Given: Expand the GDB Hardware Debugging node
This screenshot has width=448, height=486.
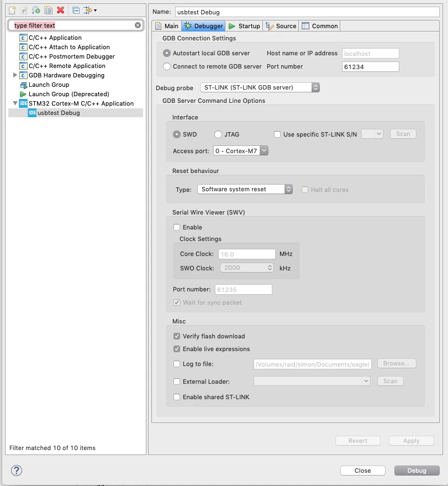Looking at the screenshot, I should 14,75.
